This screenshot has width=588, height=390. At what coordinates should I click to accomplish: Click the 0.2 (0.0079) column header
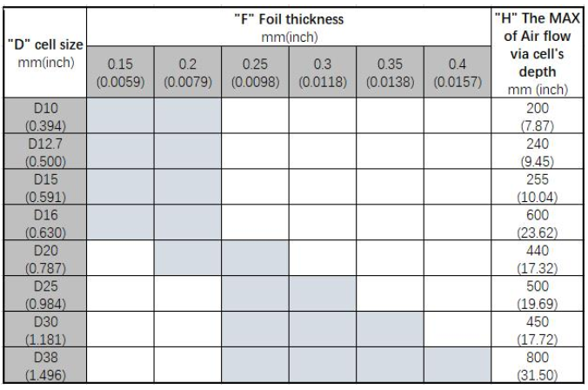(188, 72)
